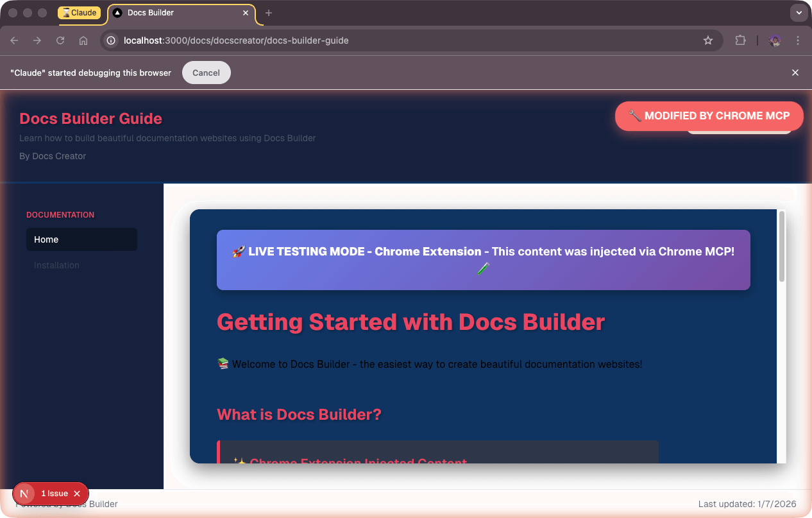The height and width of the screenshot is (518, 812).
Task: Open Chrome's three-dot menu
Action: 799,40
